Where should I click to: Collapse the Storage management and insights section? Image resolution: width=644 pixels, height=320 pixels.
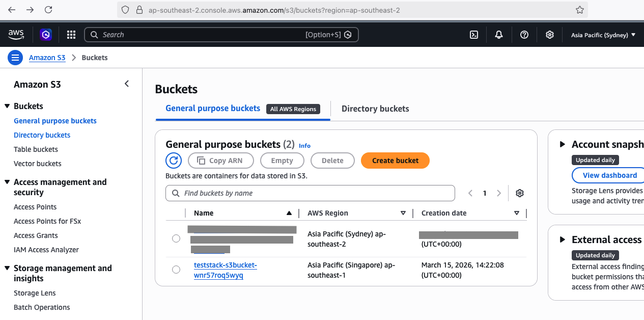[x=7, y=269]
